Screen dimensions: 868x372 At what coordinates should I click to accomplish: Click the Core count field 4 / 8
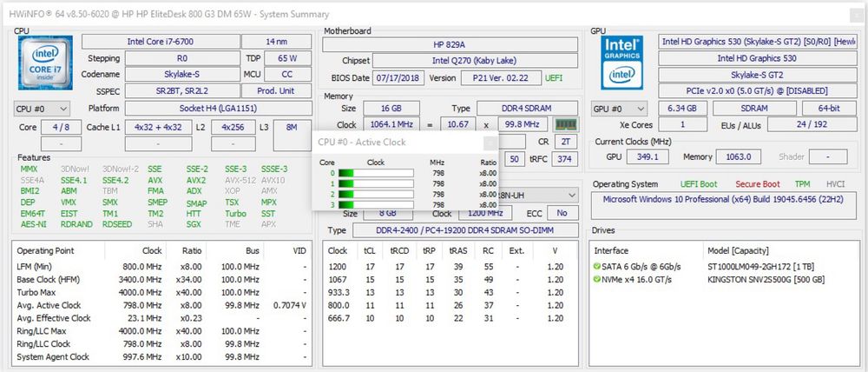pos(61,127)
